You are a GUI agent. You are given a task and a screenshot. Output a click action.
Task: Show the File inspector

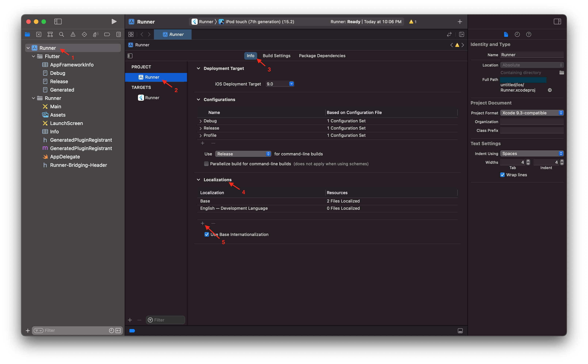(506, 34)
